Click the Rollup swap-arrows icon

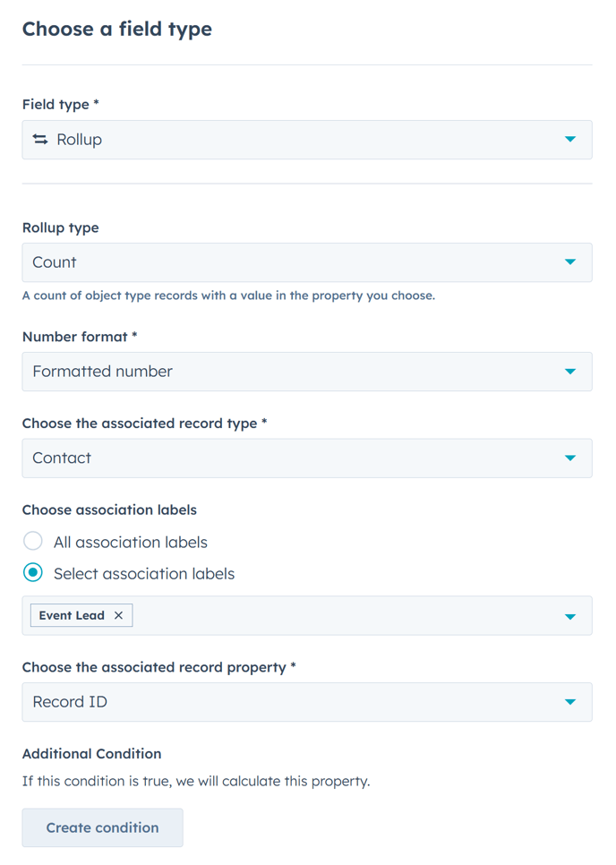pyautogui.click(x=40, y=140)
